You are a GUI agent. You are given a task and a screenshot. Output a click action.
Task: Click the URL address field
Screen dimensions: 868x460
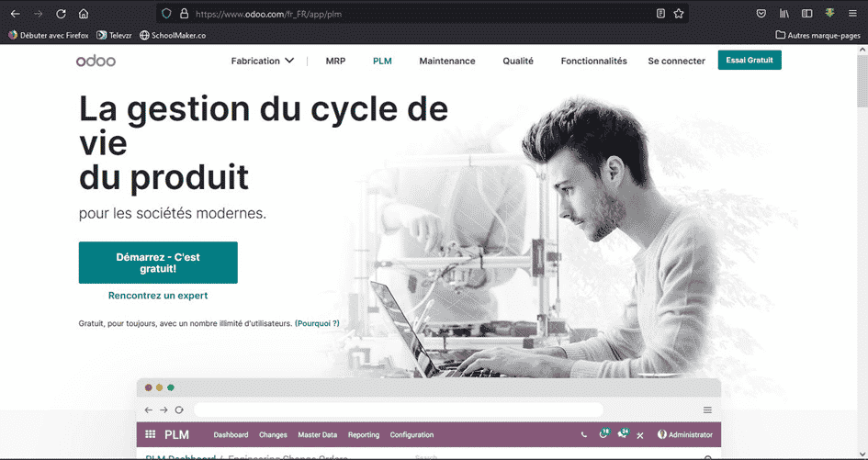[421, 14]
